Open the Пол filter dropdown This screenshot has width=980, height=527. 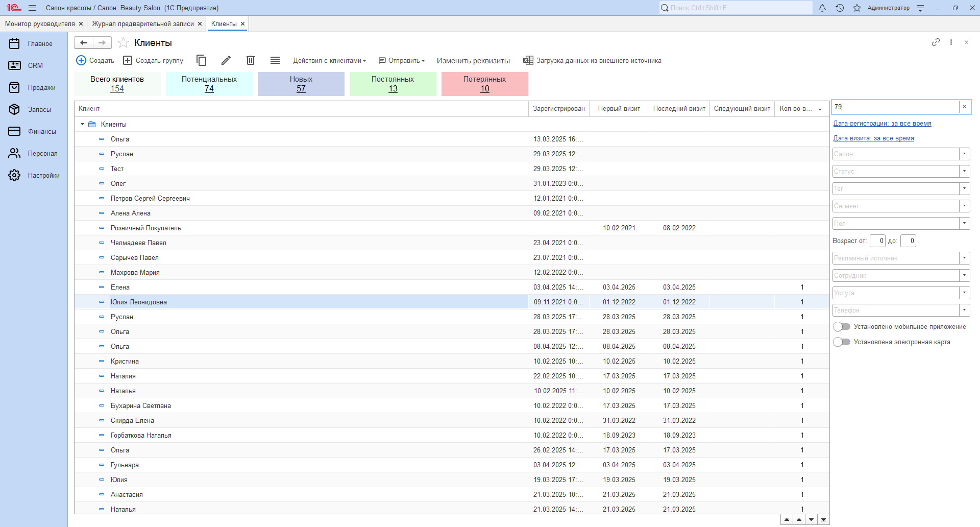click(x=964, y=223)
